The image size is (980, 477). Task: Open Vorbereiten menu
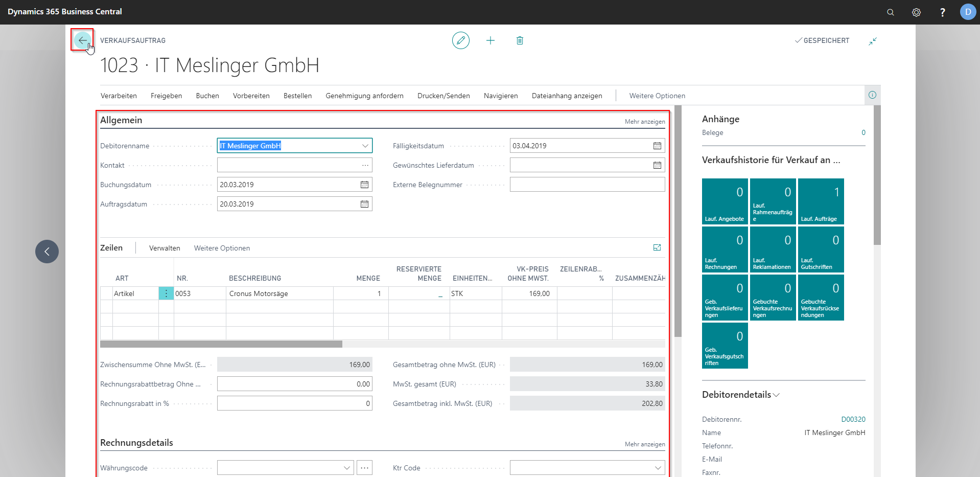point(251,96)
